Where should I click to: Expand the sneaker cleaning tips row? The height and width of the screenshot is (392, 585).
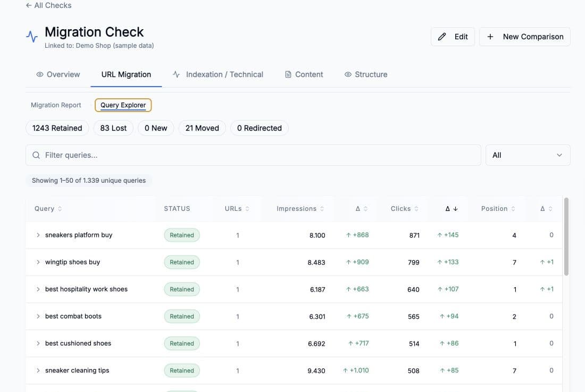pos(38,370)
